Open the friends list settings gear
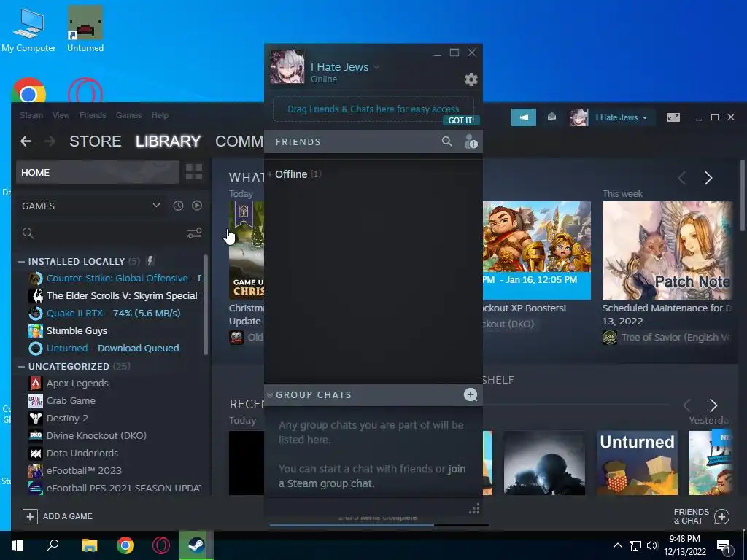The image size is (747, 560). (471, 79)
